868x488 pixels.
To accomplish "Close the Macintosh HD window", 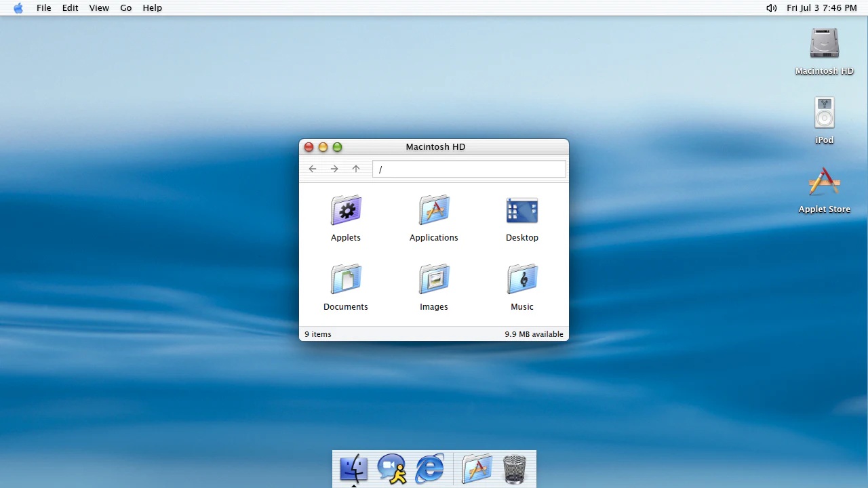I will [309, 147].
